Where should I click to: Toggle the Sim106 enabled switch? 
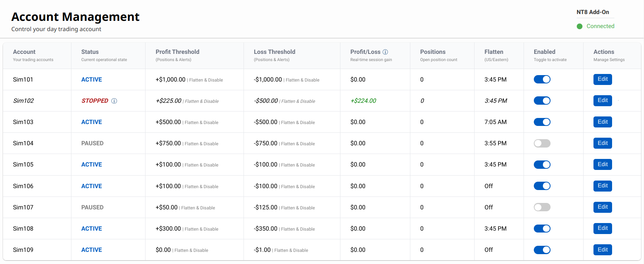point(542,186)
